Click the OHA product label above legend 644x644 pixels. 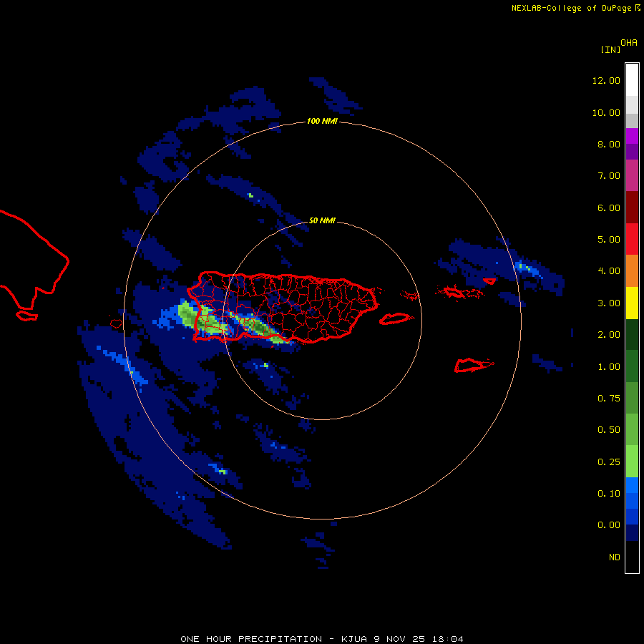(x=629, y=43)
